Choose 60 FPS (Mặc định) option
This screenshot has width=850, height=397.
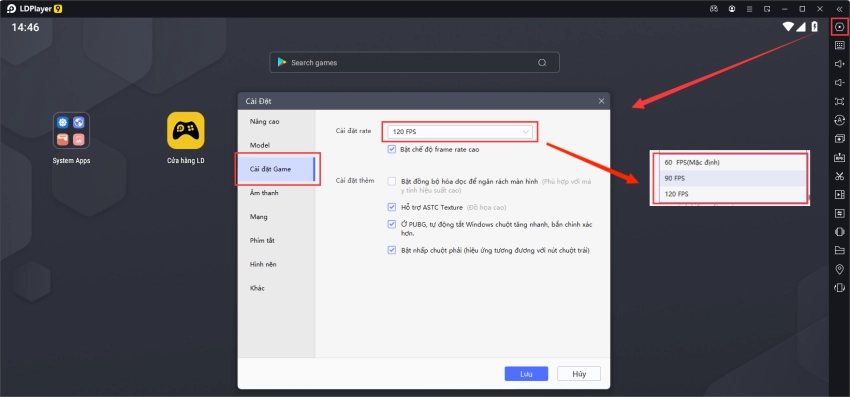[x=729, y=162]
